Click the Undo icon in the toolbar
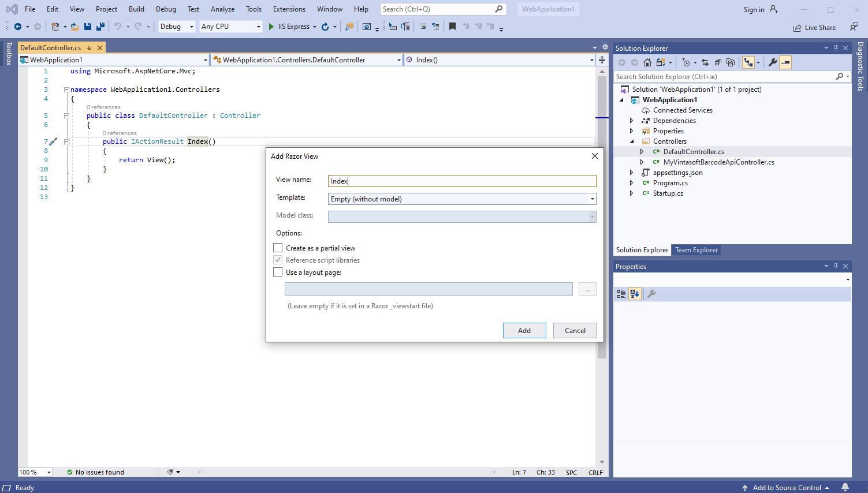 [x=118, y=26]
